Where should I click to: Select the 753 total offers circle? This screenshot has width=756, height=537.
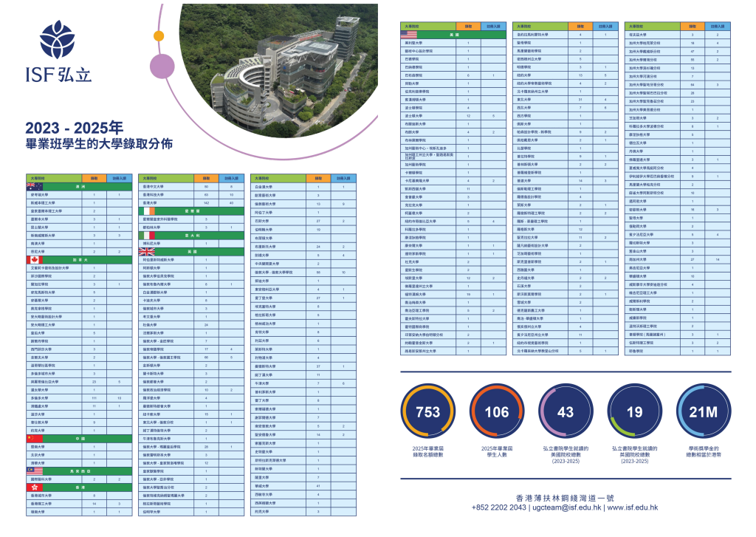click(x=428, y=411)
